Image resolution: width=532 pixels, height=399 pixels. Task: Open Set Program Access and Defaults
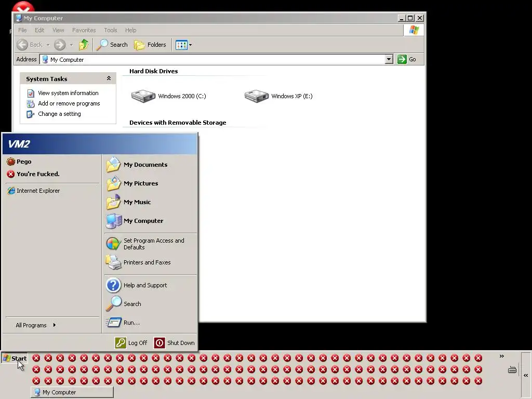click(151, 244)
